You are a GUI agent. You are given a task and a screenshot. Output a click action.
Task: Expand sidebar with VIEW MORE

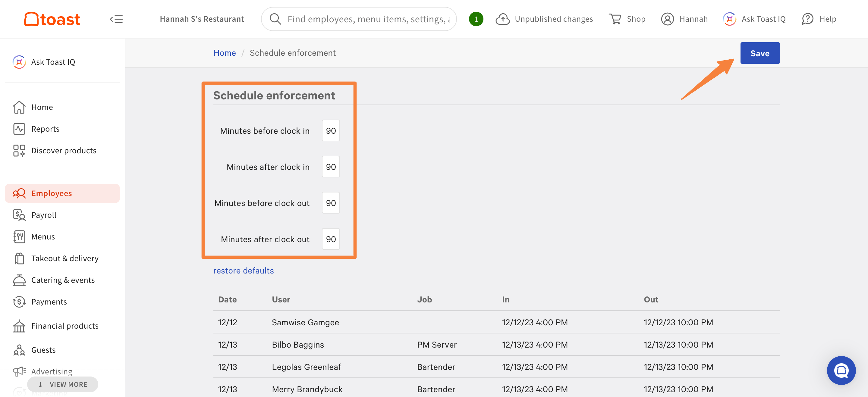point(63,384)
